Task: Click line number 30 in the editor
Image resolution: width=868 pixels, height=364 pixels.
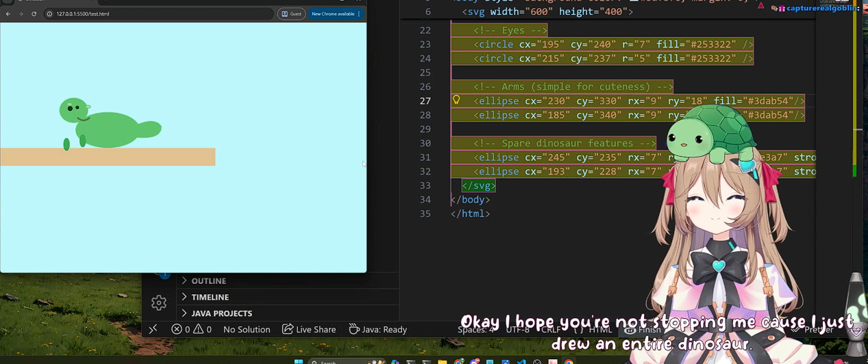Action: pyautogui.click(x=425, y=143)
